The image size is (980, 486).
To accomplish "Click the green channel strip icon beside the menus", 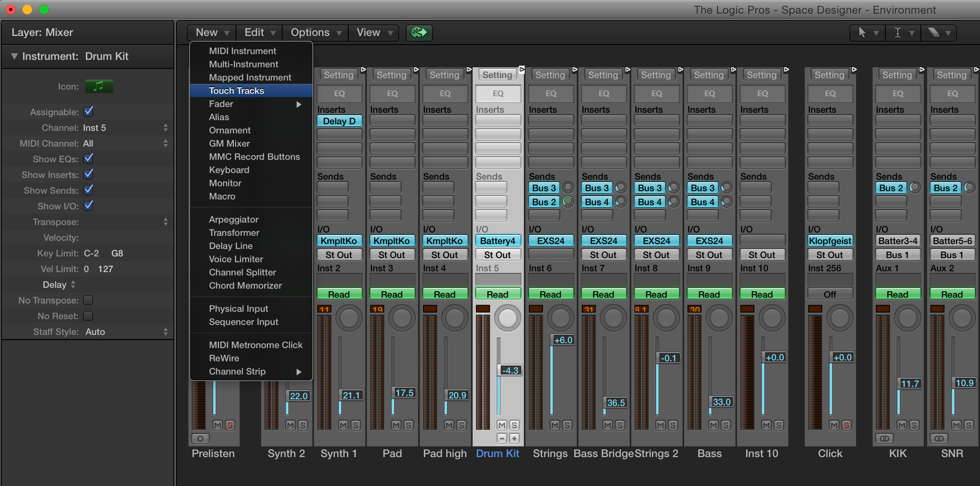I will pos(419,33).
